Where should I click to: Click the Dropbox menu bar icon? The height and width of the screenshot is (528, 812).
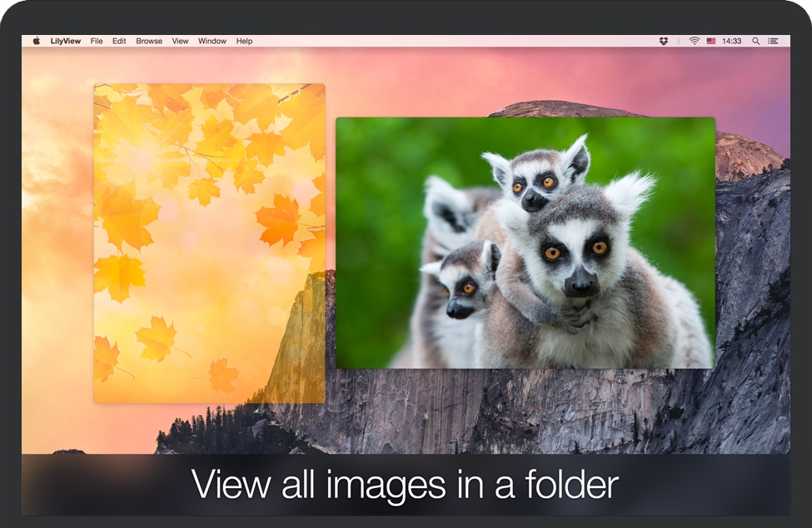point(664,41)
